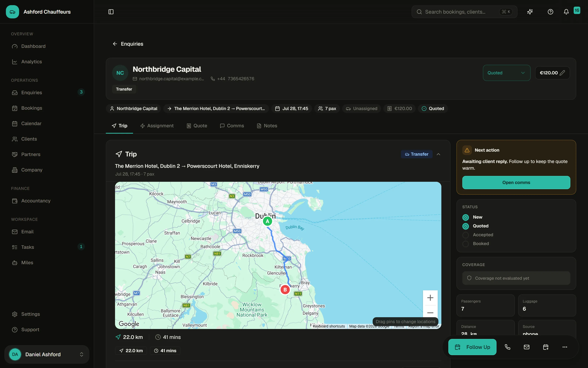
Task: Click the Passengers 7 card
Action: pos(485,305)
